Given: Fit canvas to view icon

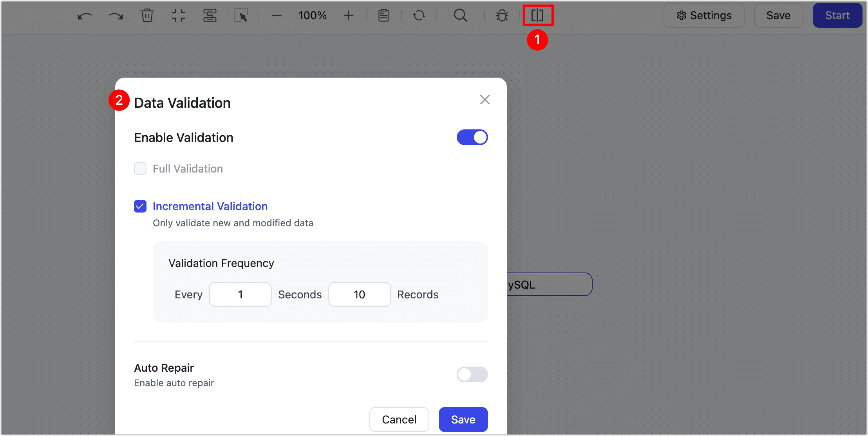Looking at the screenshot, I should tap(179, 16).
